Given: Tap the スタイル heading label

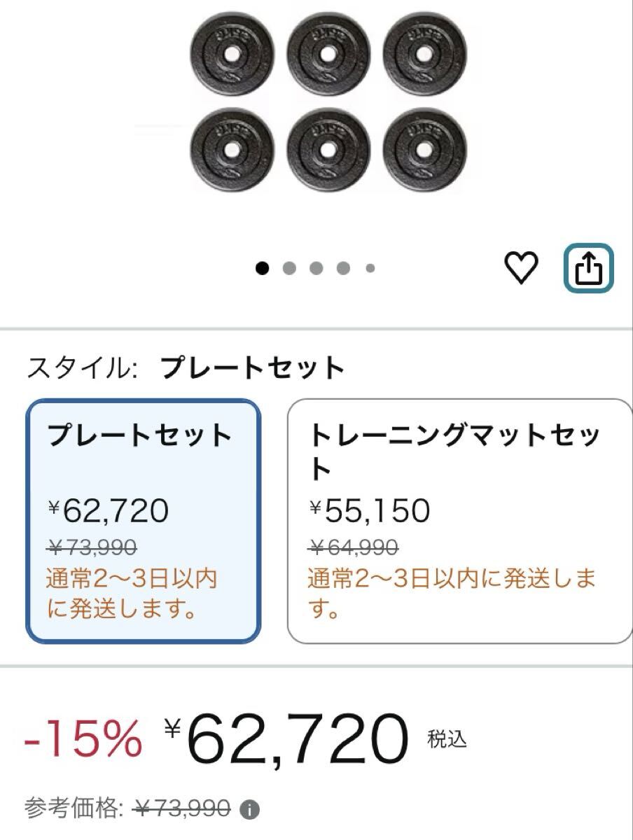Looking at the screenshot, I should (81, 368).
